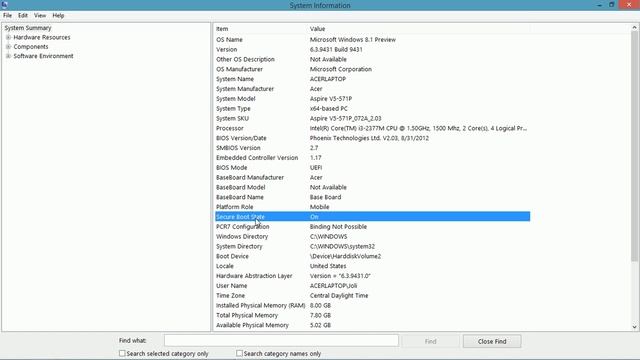
Task: Select the Embedded Controller Version row
Action: pos(372,158)
